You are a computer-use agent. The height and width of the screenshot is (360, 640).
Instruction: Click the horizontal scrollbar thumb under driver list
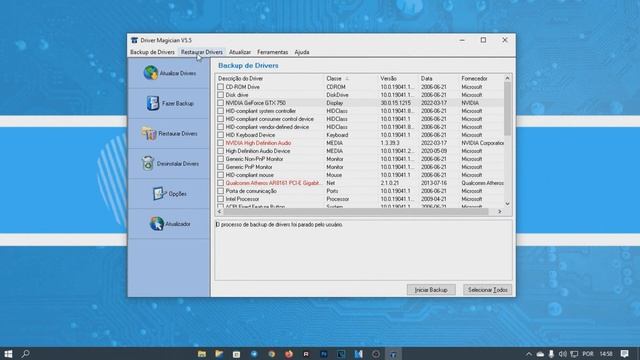click(x=356, y=211)
